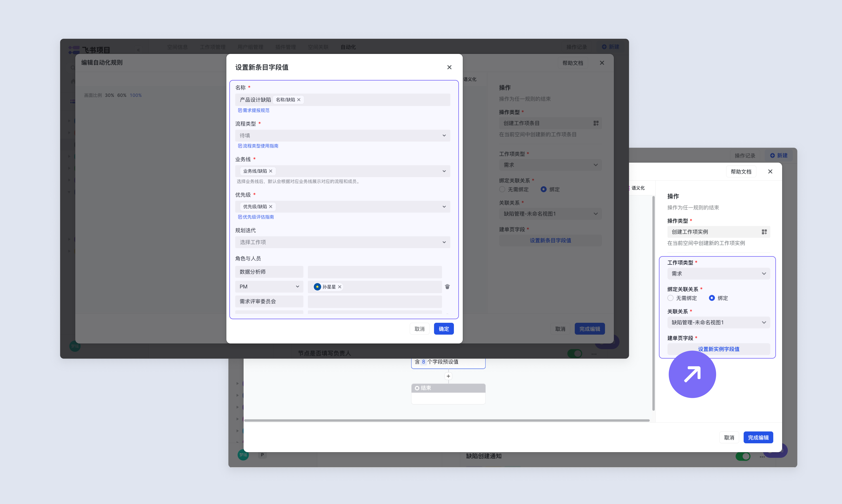The image size is (842, 504).
Task: Open 关联关系 dropdown in 创建工作项实例 panel
Action: coord(718,322)
